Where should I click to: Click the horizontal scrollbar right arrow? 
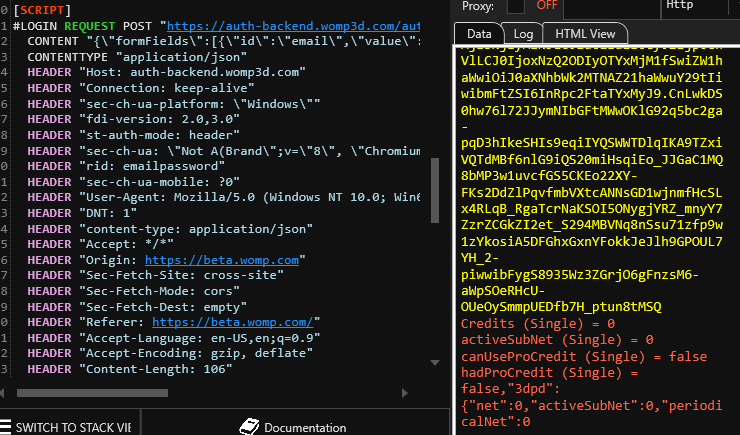click(x=404, y=393)
